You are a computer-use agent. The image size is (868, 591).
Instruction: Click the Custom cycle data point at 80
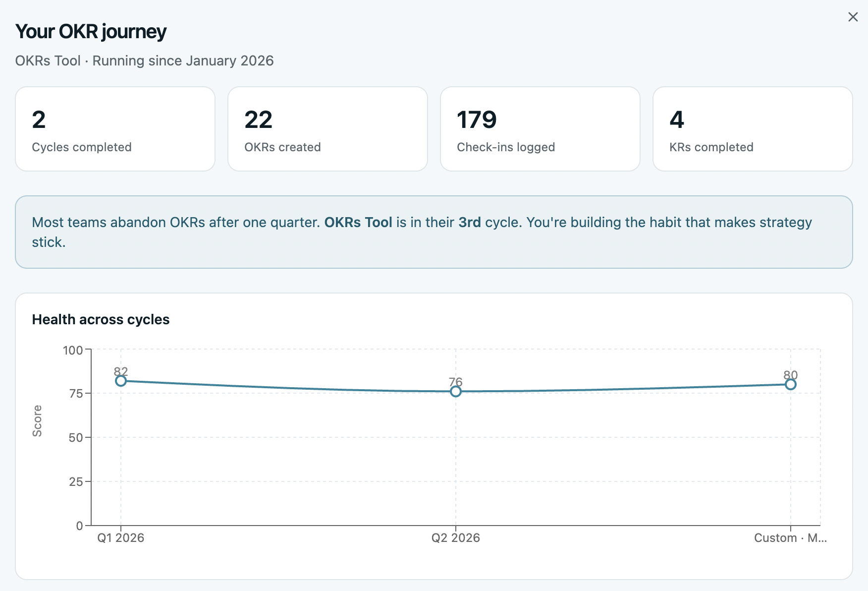tap(791, 384)
